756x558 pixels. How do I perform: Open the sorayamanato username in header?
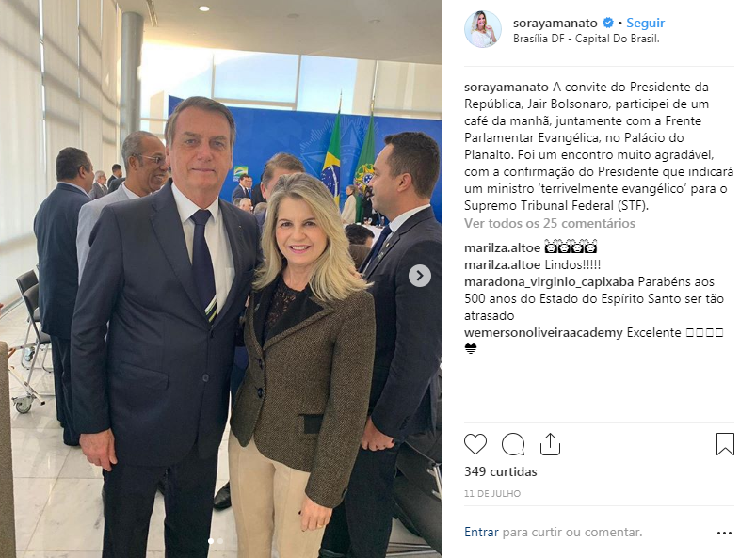[x=555, y=23]
